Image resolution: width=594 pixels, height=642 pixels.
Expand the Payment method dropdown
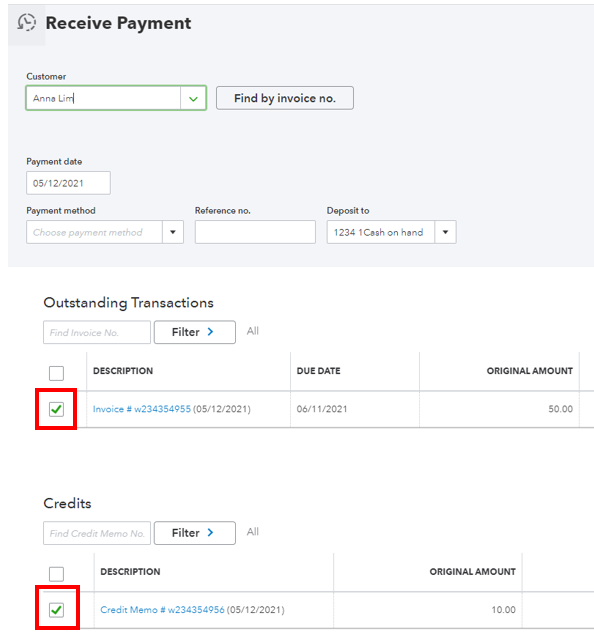point(173,232)
